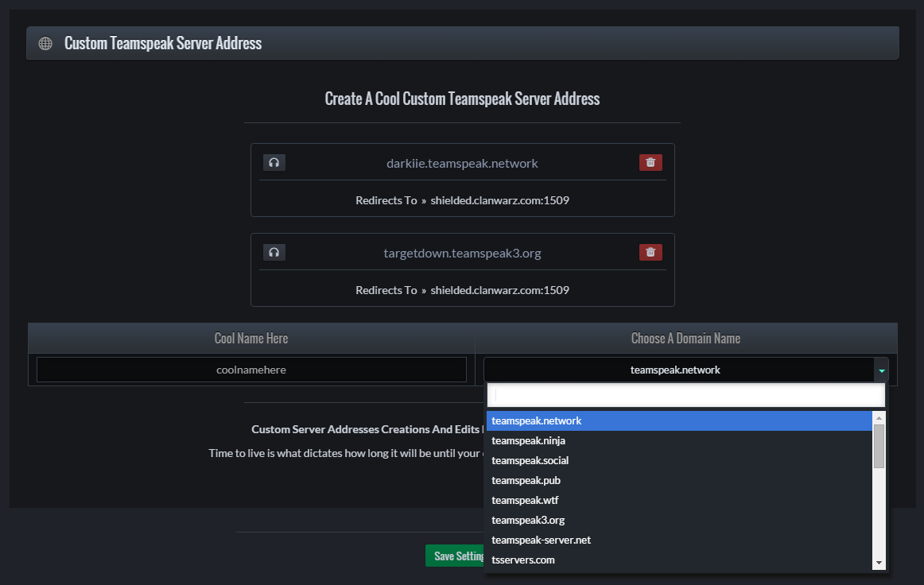
Task: Click the redirect target under darkiie.teamspeak.network
Action: point(499,200)
